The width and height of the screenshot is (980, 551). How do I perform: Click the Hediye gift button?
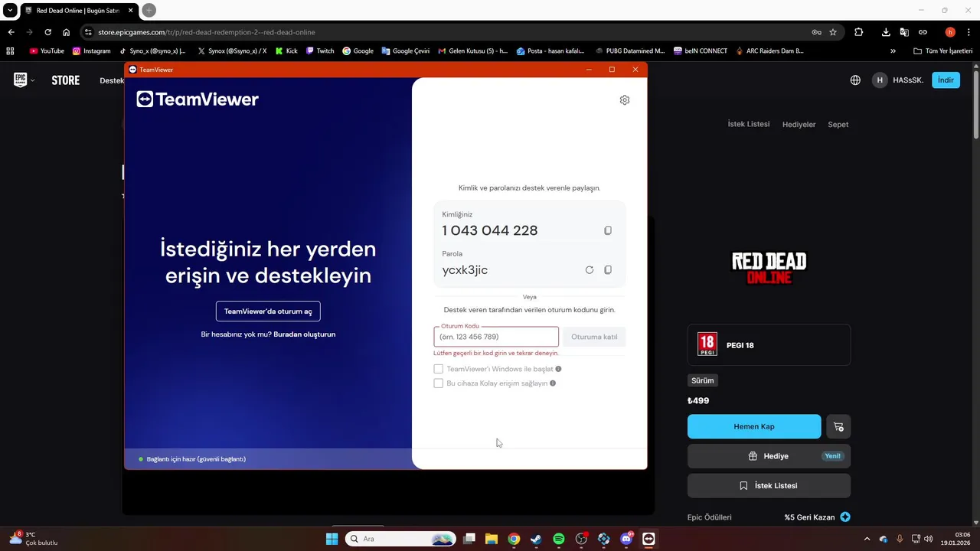click(x=769, y=456)
